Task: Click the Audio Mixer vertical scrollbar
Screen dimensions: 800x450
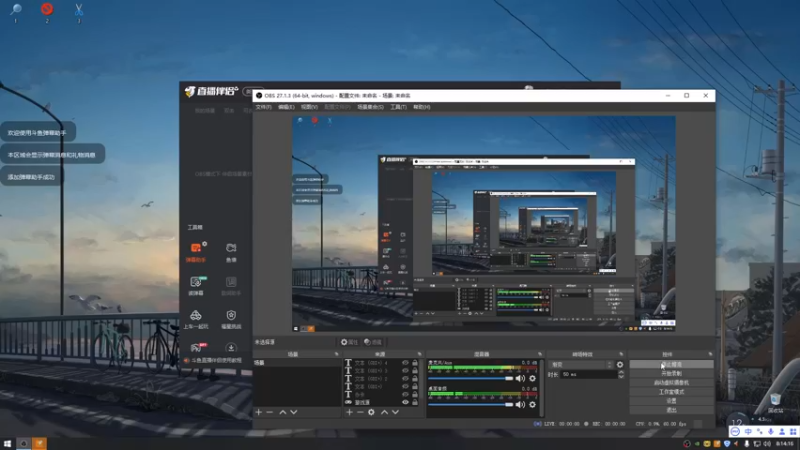Action: (x=541, y=388)
